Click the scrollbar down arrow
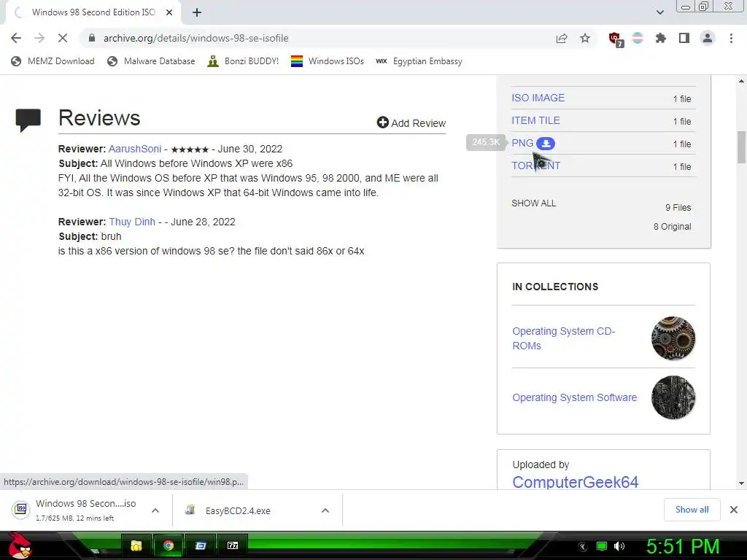747x560 pixels. 741,483
